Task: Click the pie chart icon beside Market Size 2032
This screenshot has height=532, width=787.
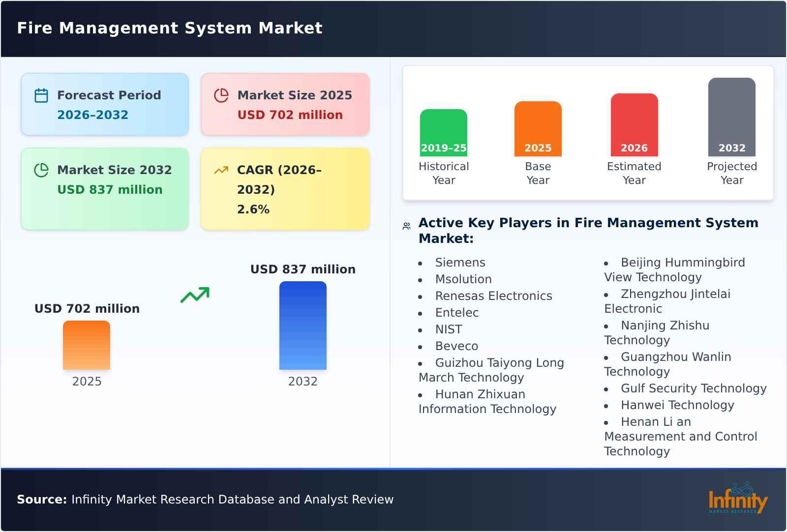Action: tap(41, 170)
